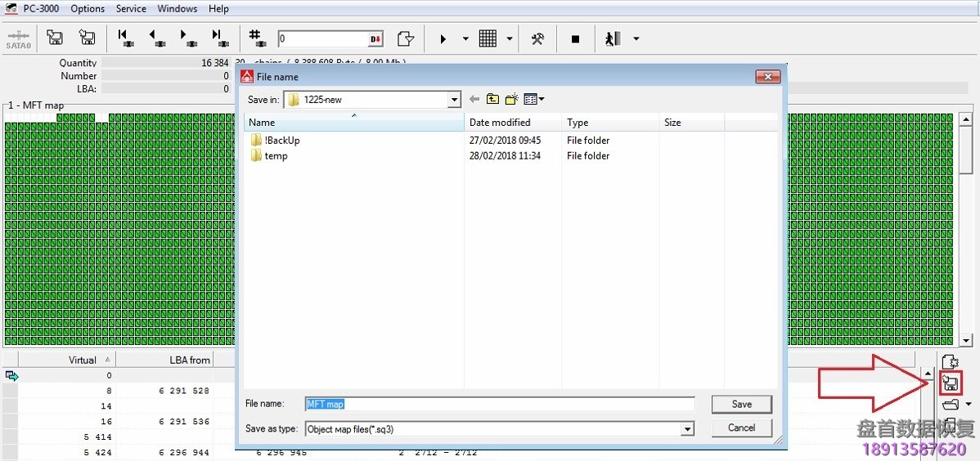Open the View menu icon in dialog

[x=533, y=99]
